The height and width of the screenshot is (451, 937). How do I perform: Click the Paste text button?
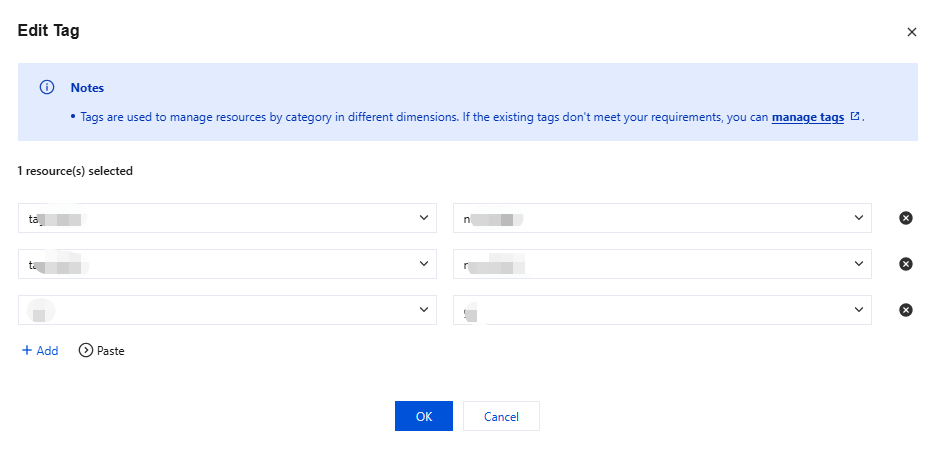[x=110, y=351]
